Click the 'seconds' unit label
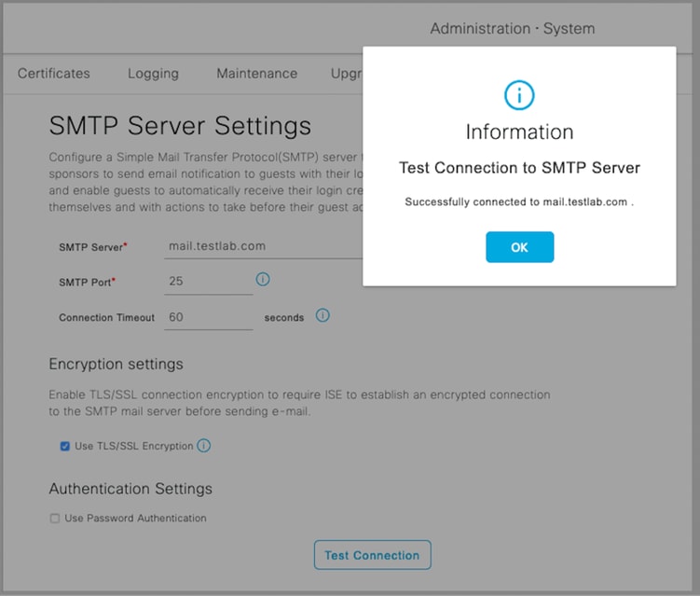This screenshot has width=700, height=596. point(284,318)
